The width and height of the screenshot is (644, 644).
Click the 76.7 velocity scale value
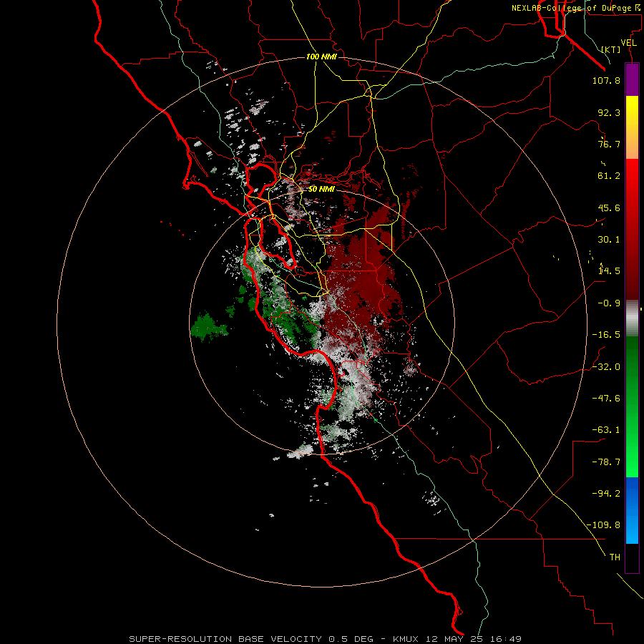point(609,144)
